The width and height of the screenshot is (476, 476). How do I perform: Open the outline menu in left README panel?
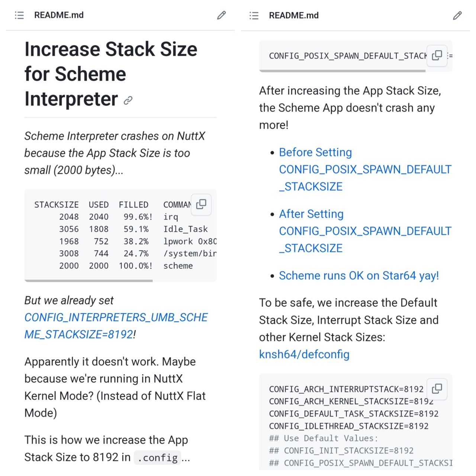[19, 15]
